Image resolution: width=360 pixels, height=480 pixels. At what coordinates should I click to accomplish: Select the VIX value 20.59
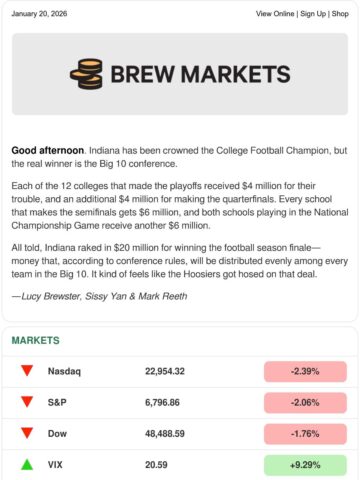click(x=156, y=465)
